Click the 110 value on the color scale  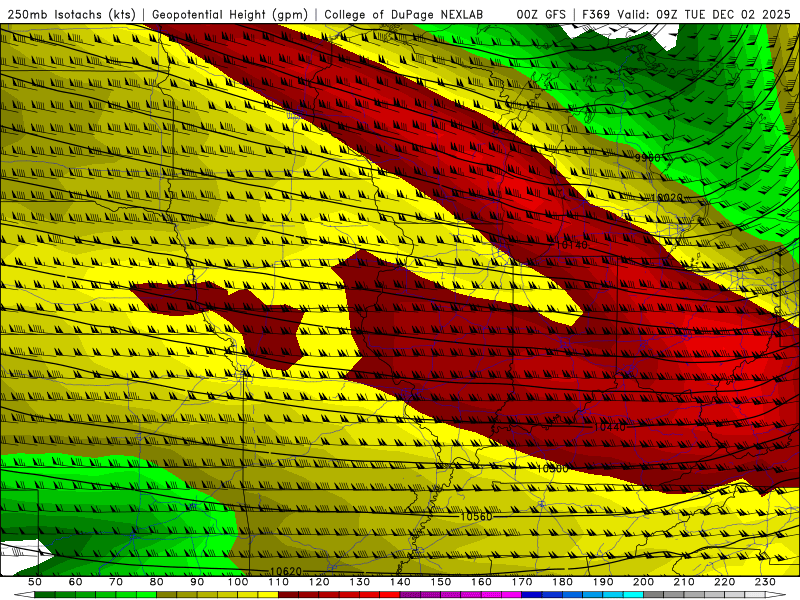pos(279,582)
